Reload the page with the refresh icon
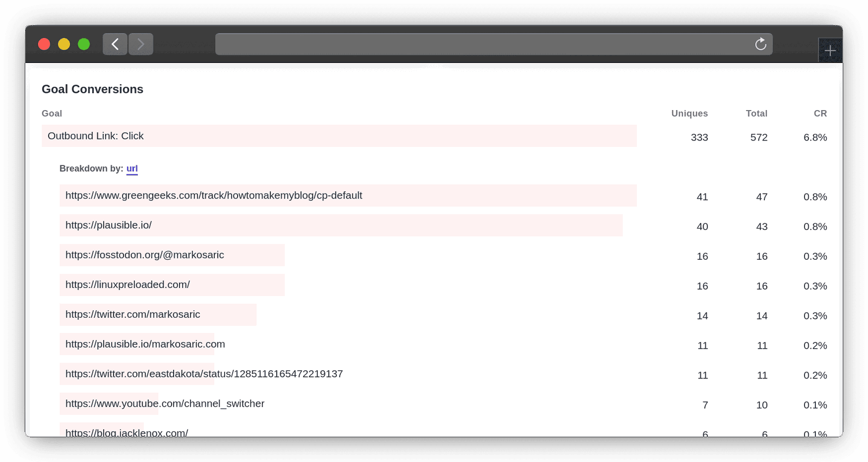Screen dimensions: 868x462 (761, 44)
